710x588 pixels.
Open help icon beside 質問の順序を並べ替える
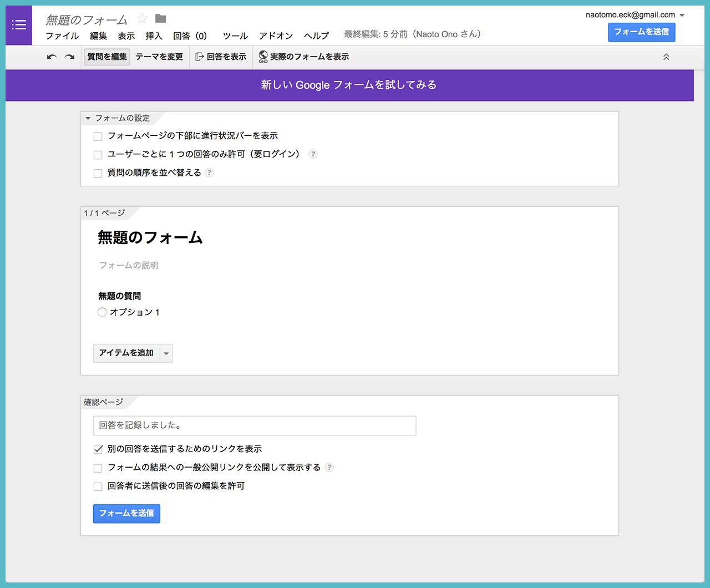pos(209,173)
